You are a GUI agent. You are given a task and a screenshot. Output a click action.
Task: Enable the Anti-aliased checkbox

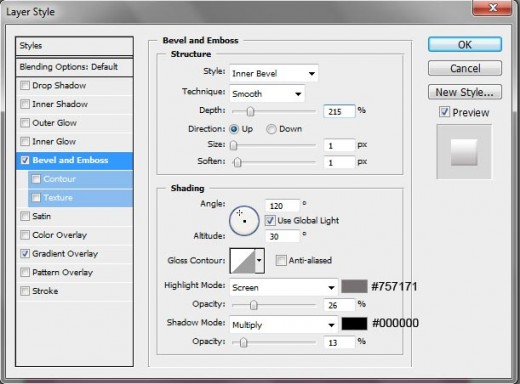point(281,260)
